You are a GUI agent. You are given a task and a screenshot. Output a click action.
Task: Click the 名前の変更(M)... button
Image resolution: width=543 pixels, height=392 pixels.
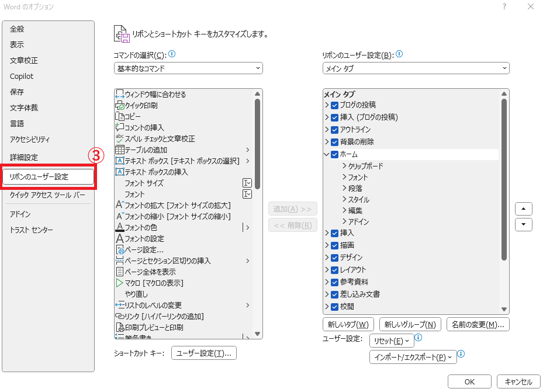point(478,325)
